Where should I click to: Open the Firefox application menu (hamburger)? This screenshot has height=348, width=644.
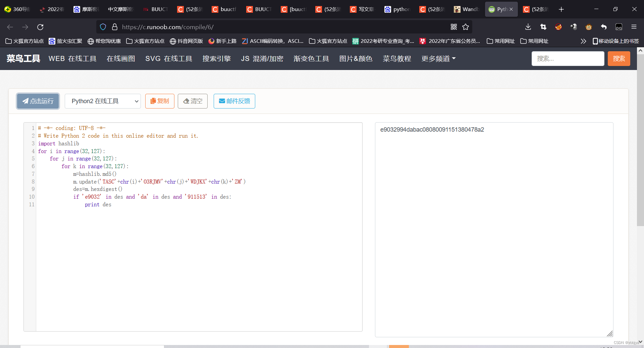[634, 27]
